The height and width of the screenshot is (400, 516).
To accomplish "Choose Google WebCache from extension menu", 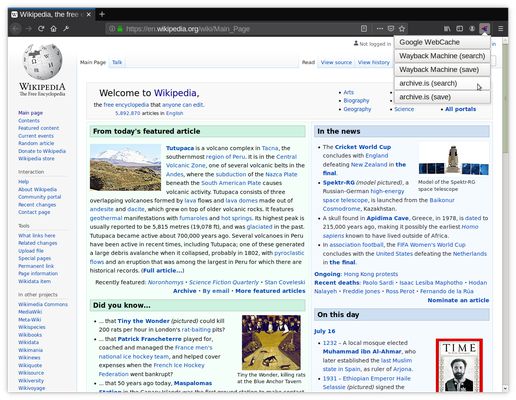I will pos(442,42).
